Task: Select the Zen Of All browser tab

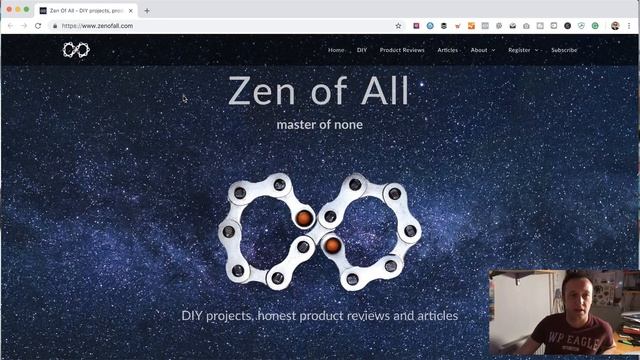Action: (86, 11)
